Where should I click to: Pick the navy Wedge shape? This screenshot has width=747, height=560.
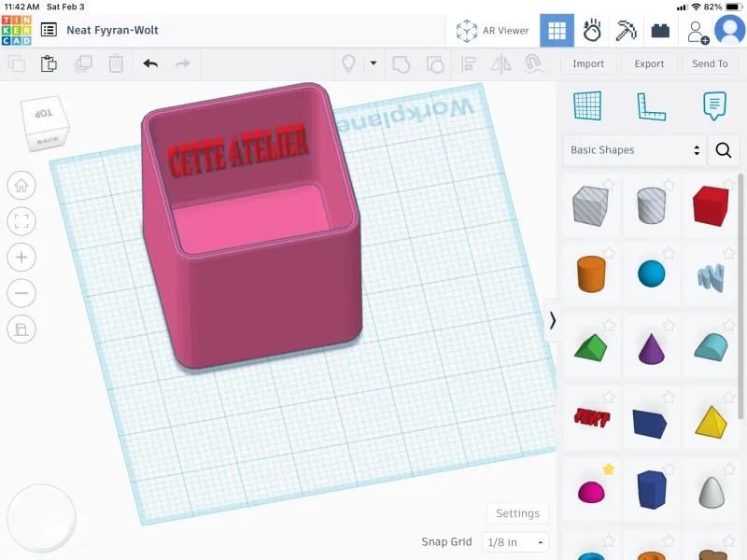coord(650,423)
